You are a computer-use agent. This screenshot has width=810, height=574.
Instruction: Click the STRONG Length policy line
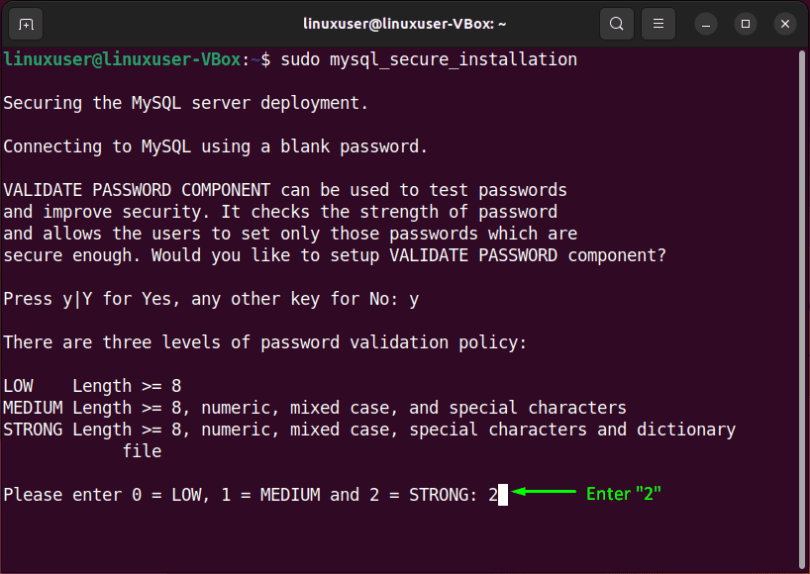(x=369, y=430)
